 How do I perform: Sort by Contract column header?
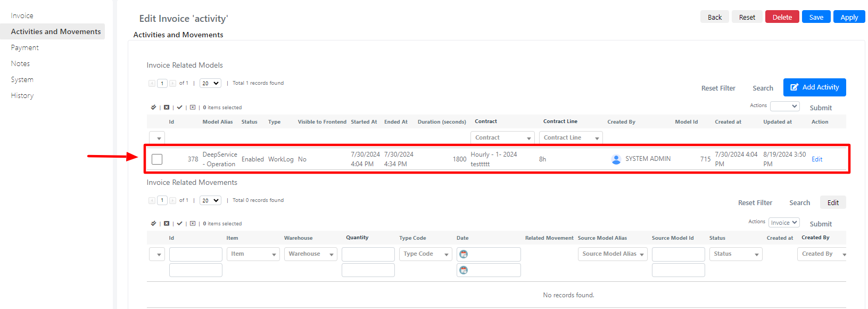(x=486, y=121)
